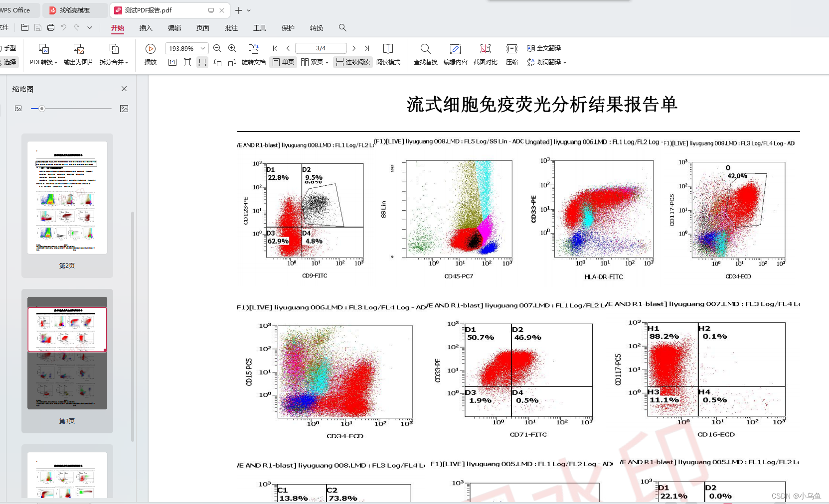Toggle fit-to-width view

[202, 62]
